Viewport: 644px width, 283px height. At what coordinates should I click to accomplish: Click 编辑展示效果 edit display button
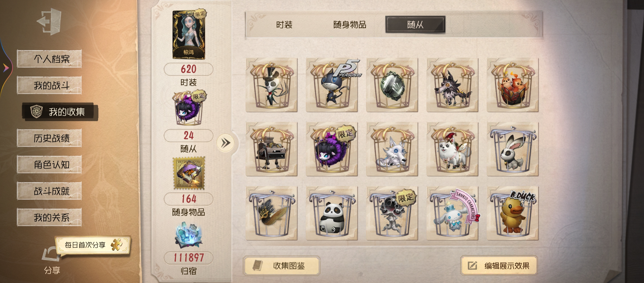click(499, 266)
